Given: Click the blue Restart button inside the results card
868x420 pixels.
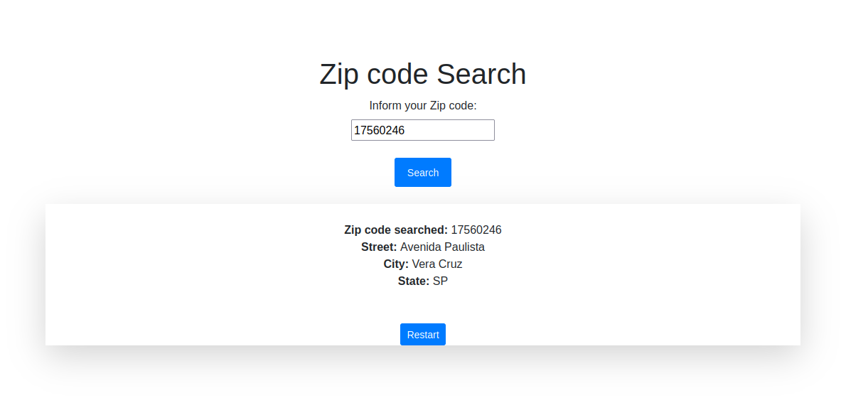Looking at the screenshot, I should (x=422, y=334).
